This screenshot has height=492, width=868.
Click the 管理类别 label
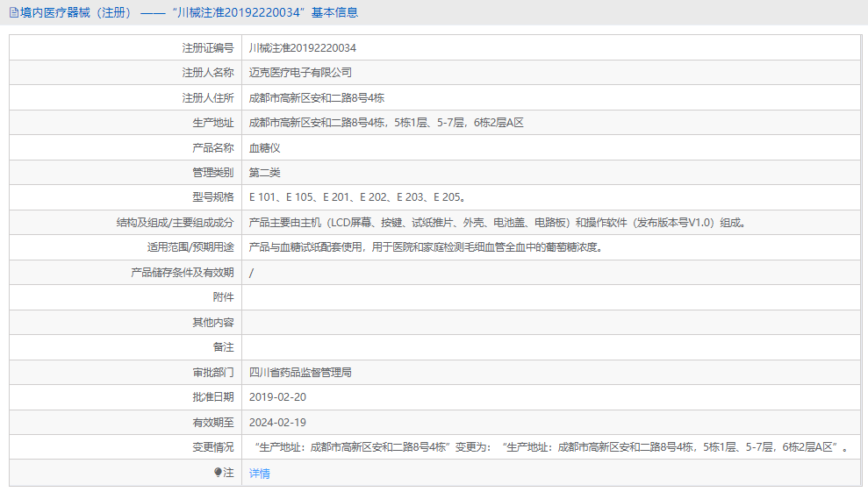(213, 173)
